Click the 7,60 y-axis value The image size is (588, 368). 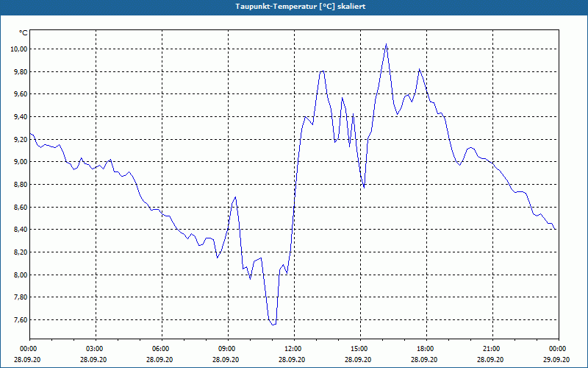coord(21,320)
